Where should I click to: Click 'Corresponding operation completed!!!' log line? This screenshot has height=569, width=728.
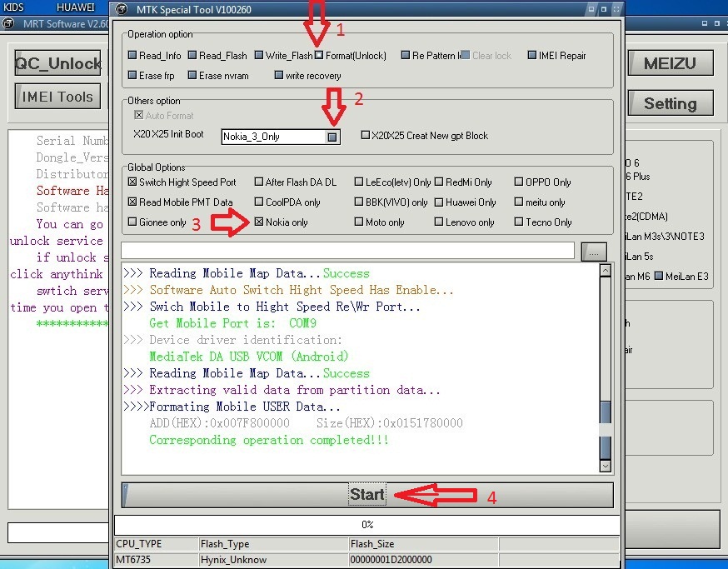(x=269, y=440)
